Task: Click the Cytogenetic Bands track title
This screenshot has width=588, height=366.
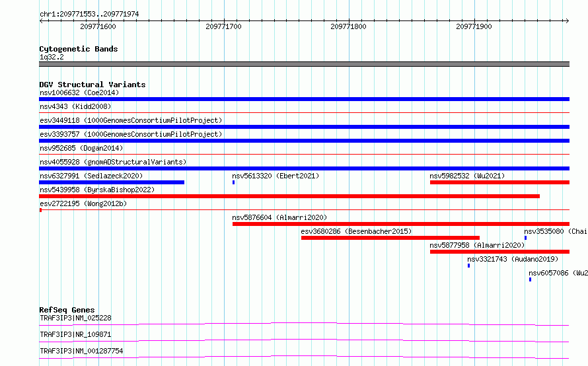Action: (x=79, y=49)
